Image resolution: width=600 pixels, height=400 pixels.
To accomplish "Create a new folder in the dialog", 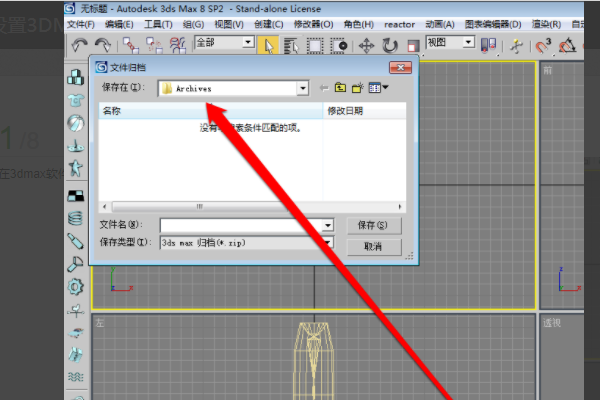I will click(x=357, y=88).
